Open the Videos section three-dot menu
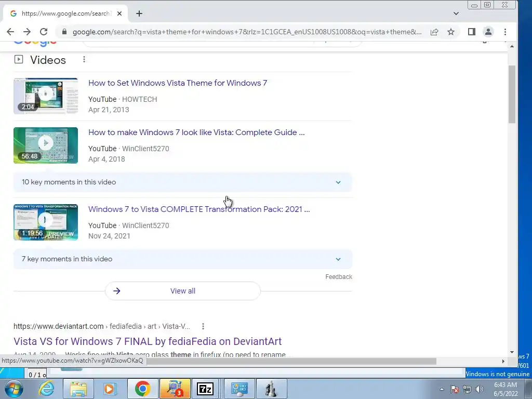Viewport: 532px width, 399px height. (x=84, y=60)
